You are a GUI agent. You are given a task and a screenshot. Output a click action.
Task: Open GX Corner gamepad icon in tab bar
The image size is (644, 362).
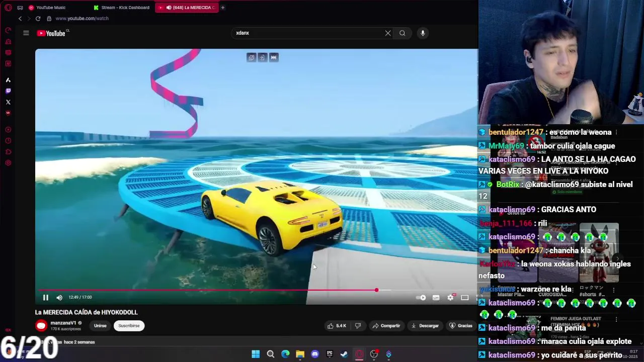pos(20,8)
